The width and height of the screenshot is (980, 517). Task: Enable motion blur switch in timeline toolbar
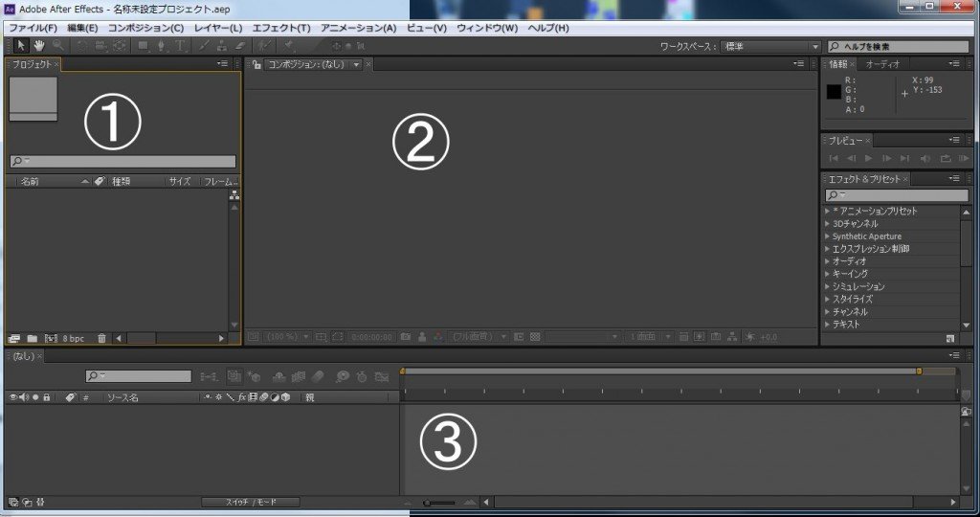[319, 376]
